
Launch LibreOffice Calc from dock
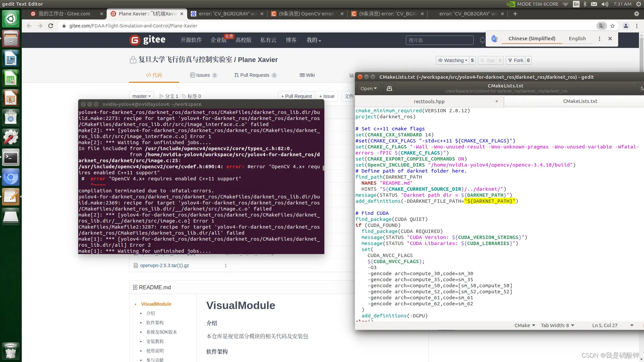pyautogui.click(x=11, y=78)
